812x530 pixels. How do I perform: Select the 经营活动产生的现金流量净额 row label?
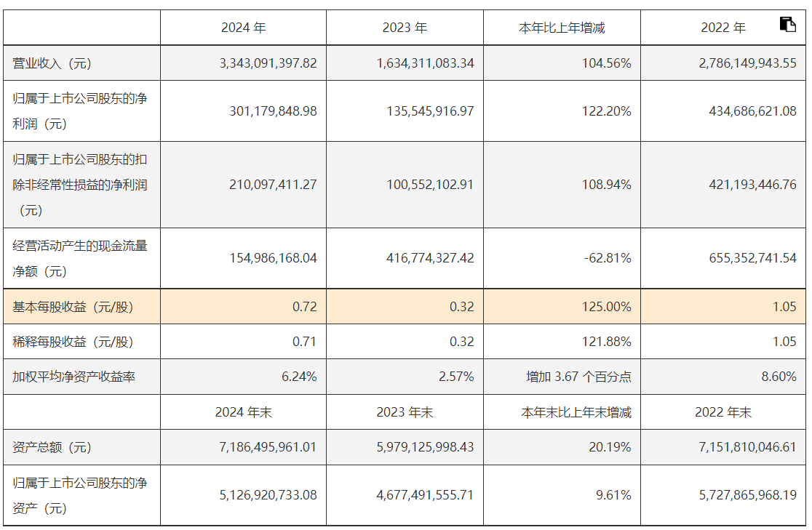[80, 258]
